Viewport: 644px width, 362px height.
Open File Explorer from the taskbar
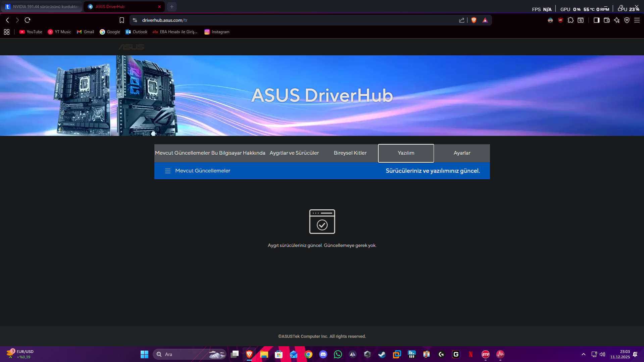click(x=264, y=354)
